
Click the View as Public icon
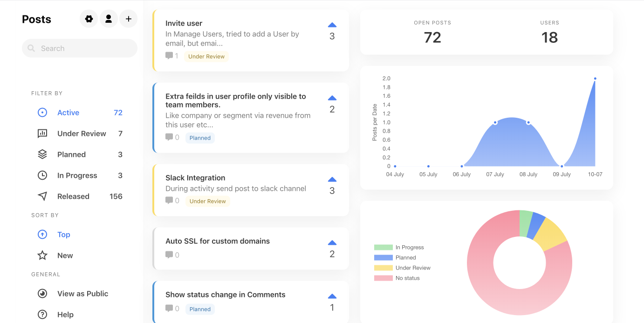pos(42,294)
